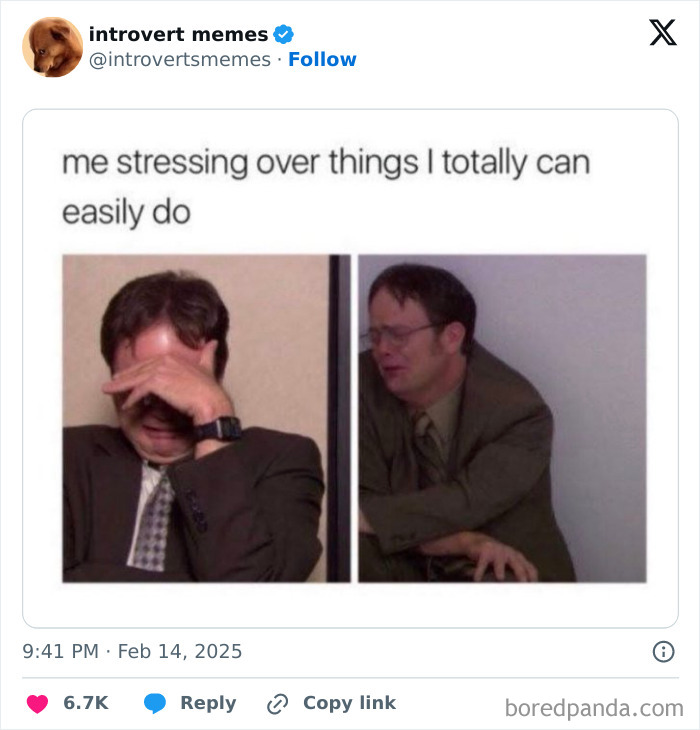Click the boredpanda.com watermark
This screenshot has width=700, height=730.
pyautogui.click(x=594, y=709)
